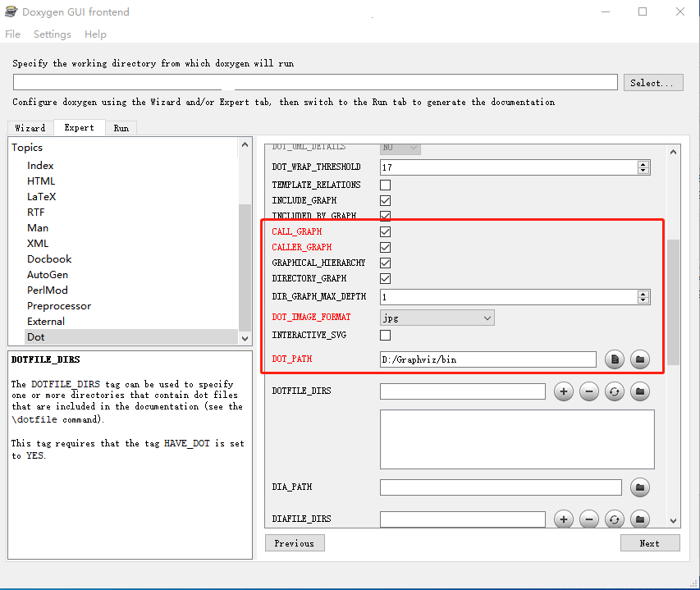This screenshot has width=700, height=590.
Task: Increase DIR_GRAPH_MAX_DEPTH with up arrow
Action: [x=643, y=294]
